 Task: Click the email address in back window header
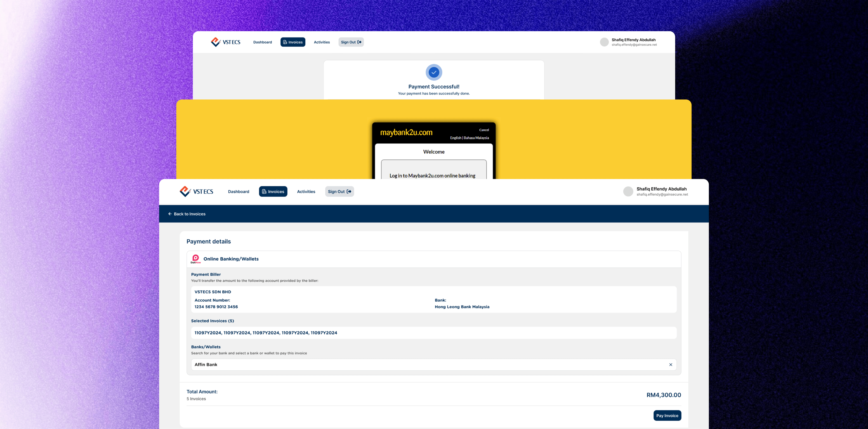(634, 45)
